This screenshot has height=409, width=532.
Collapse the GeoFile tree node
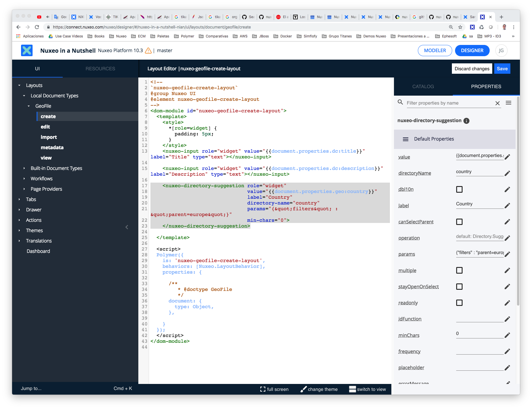click(29, 106)
